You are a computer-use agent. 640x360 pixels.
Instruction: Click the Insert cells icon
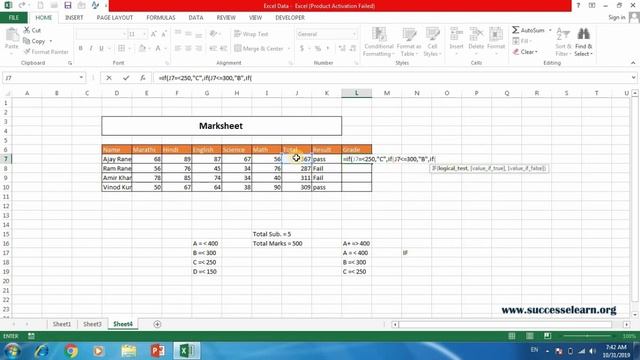[x=456, y=34]
